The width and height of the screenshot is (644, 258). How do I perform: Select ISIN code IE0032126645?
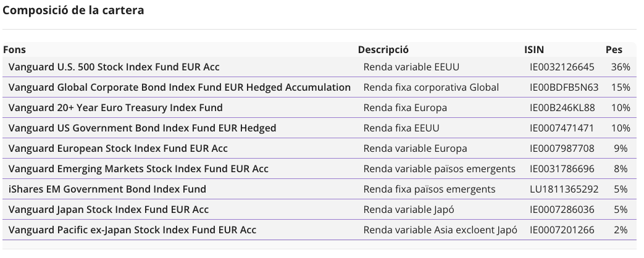tap(562, 67)
